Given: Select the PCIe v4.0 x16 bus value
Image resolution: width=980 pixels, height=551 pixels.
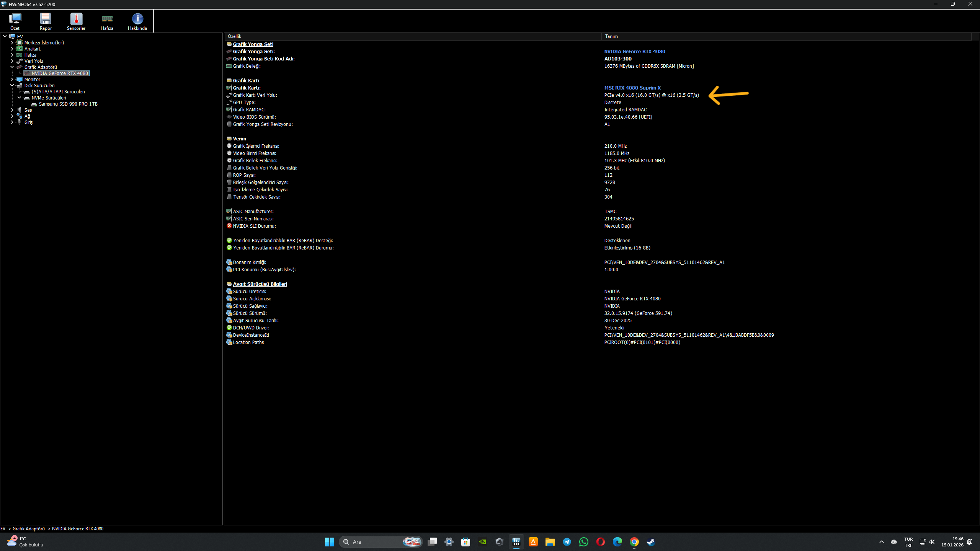Looking at the screenshot, I should click(652, 95).
